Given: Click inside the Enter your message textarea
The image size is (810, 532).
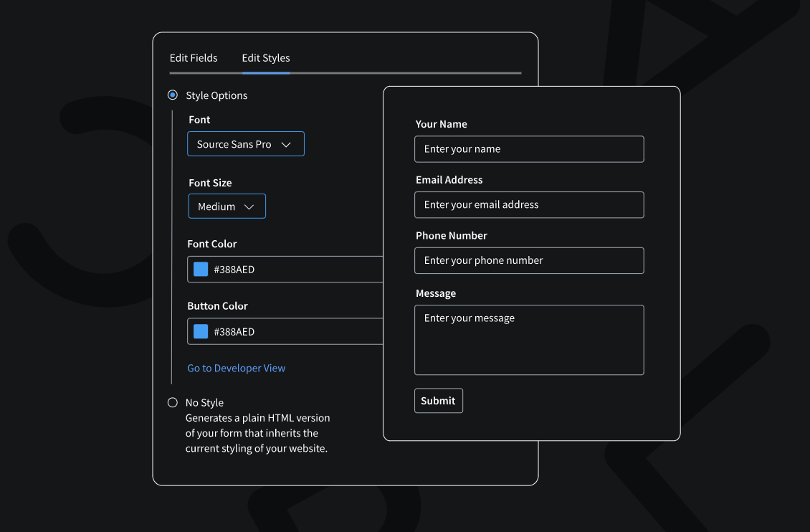Looking at the screenshot, I should [529, 341].
